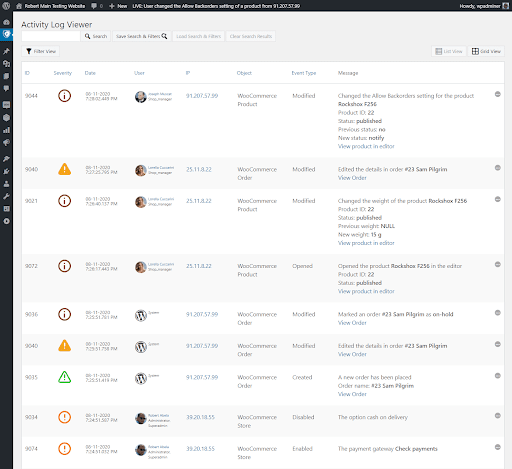Open the Users icon in the sidebar

point(6,184)
